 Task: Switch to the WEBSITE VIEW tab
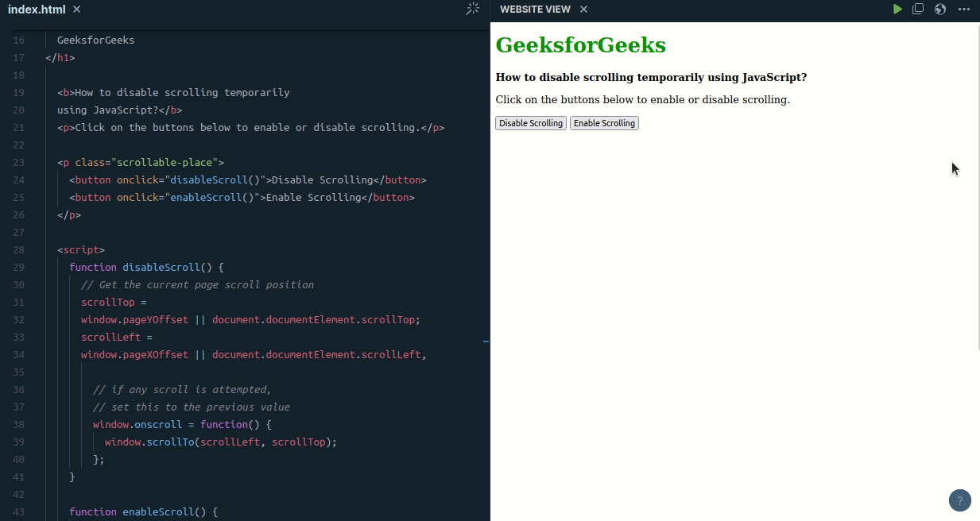coord(535,9)
